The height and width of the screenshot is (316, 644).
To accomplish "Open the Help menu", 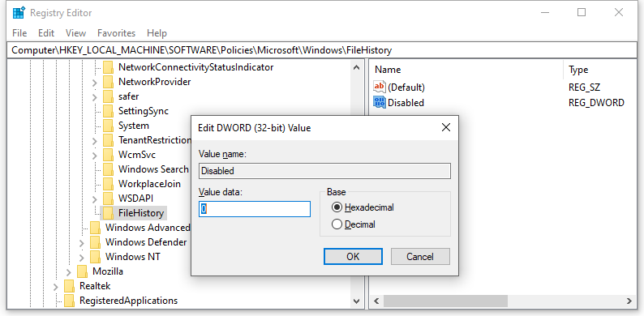I will click(x=157, y=33).
